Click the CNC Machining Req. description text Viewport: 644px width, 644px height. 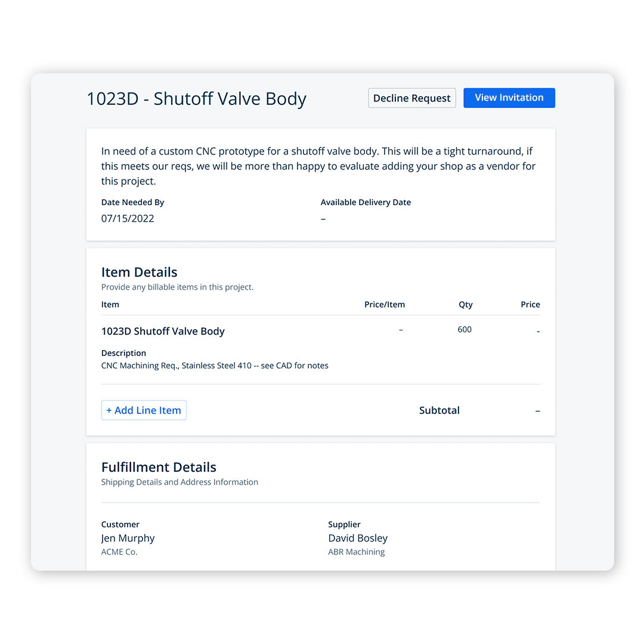point(215,366)
